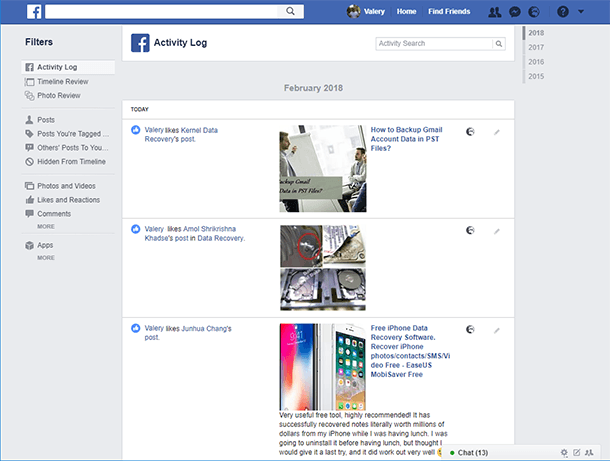Click the Apps cube icon
The image size is (610, 461).
(x=30, y=245)
